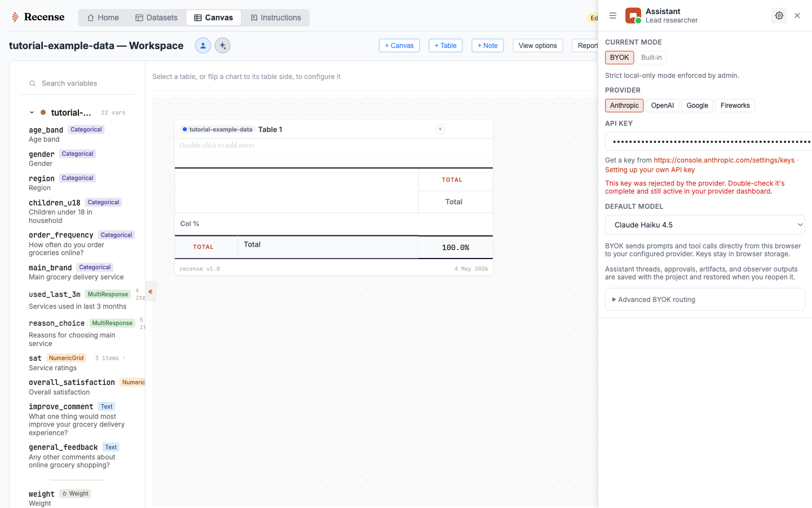Viewport: 812px width, 508px height.
Task: Click the search magnifier icon
Action: (x=33, y=84)
